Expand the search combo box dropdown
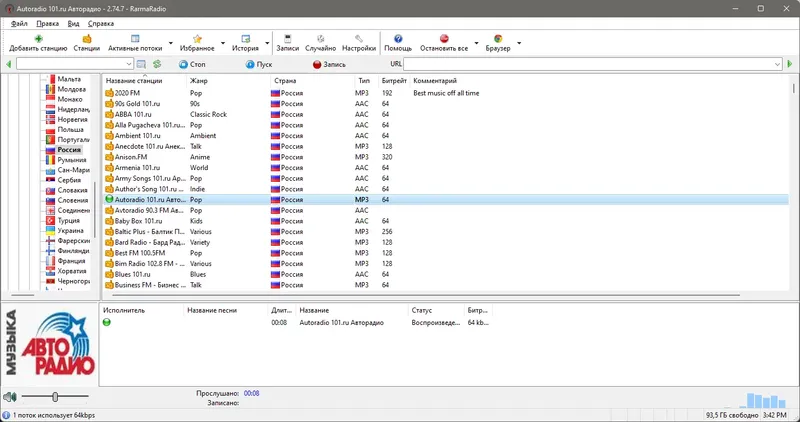The height and width of the screenshot is (422, 800). pyautogui.click(x=129, y=64)
